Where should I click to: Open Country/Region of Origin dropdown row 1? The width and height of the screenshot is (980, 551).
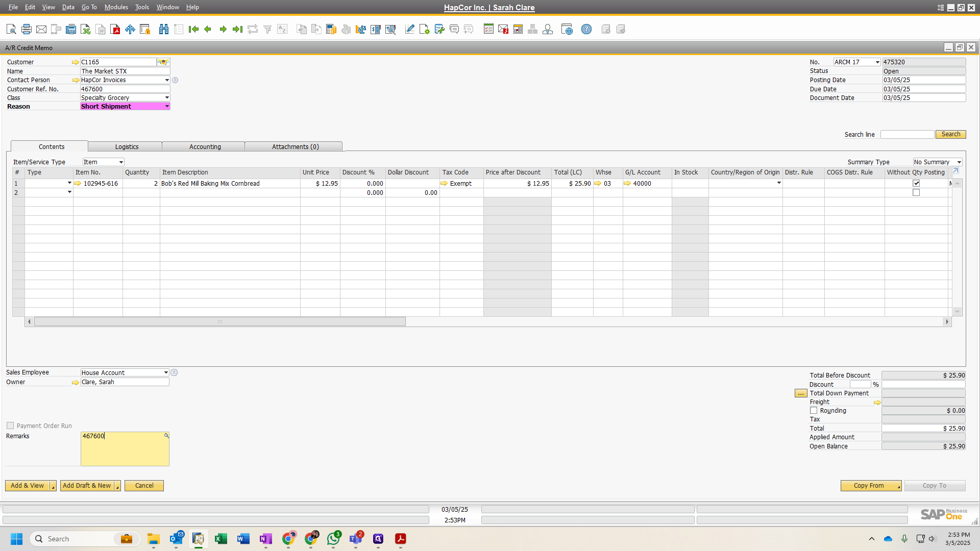click(x=779, y=183)
